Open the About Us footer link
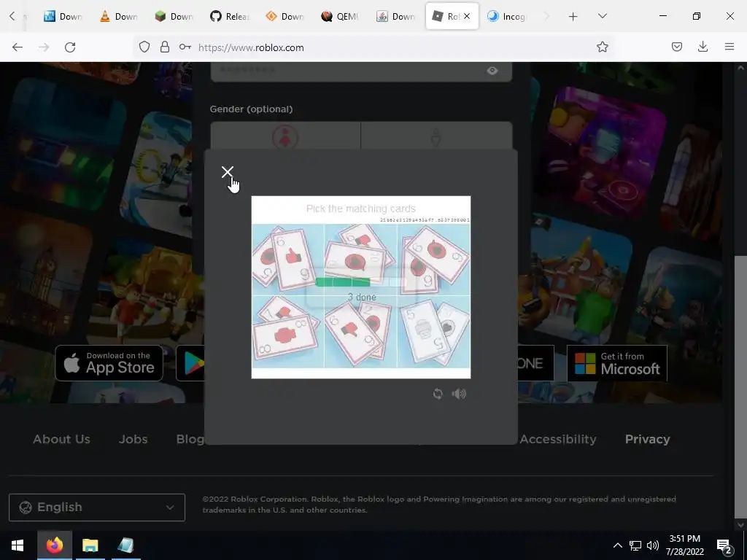This screenshot has height=560, width=747. [x=61, y=439]
